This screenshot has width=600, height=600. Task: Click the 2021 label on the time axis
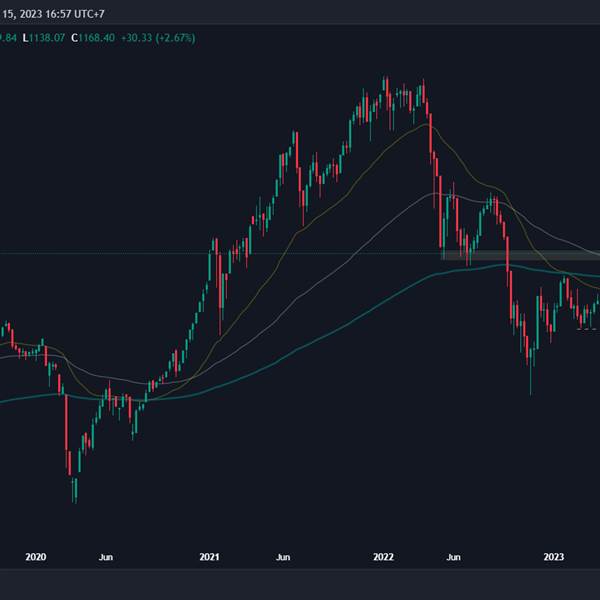pyautogui.click(x=209, y=557)
